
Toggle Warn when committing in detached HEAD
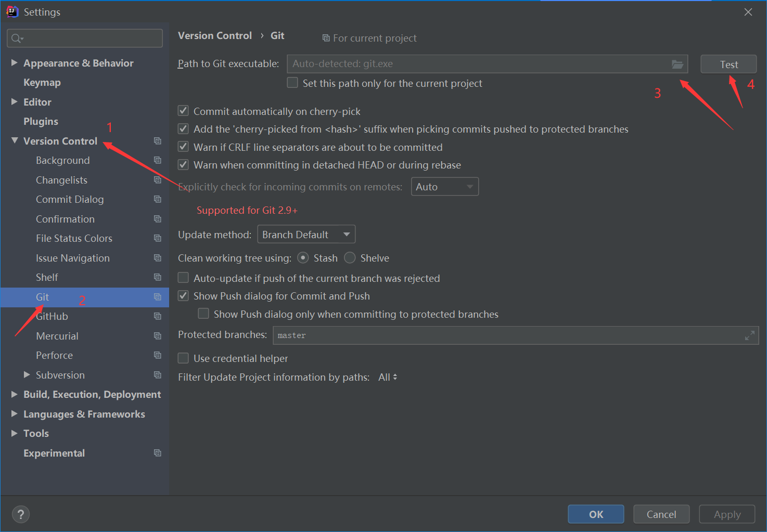click(183, 164)
